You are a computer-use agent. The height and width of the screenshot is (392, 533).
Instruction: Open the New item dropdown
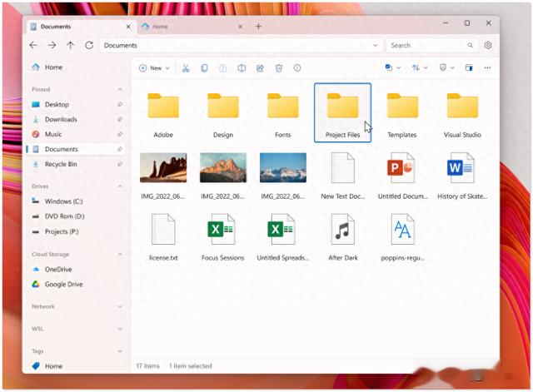(x=154, y=68)
